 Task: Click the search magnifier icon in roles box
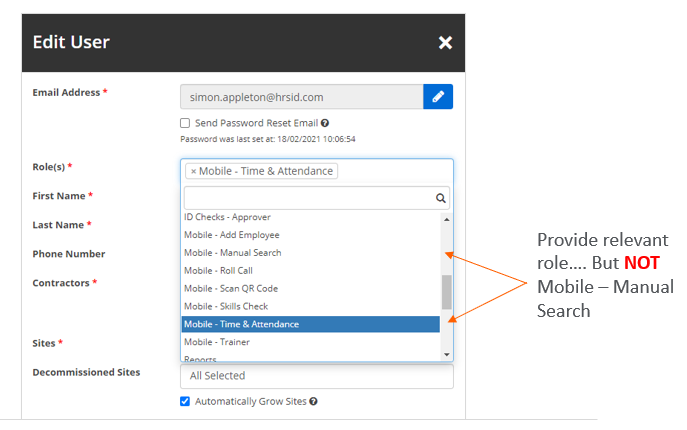pyautogui.click(x=441, y=198)
